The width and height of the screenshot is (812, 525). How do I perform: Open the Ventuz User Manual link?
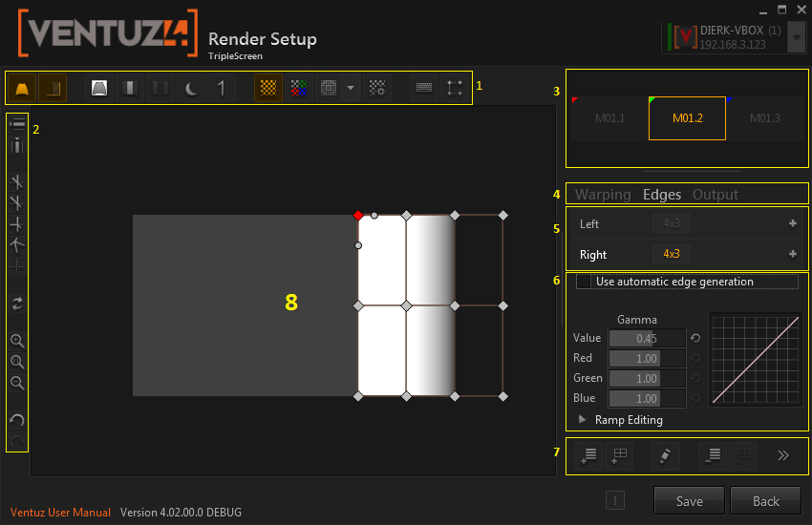pyautogui.click(x=60, y=513)
